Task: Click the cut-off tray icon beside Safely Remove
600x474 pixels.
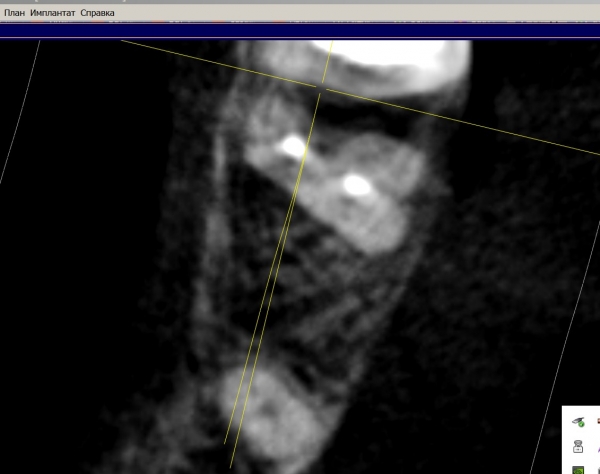Action: [597, 422]
